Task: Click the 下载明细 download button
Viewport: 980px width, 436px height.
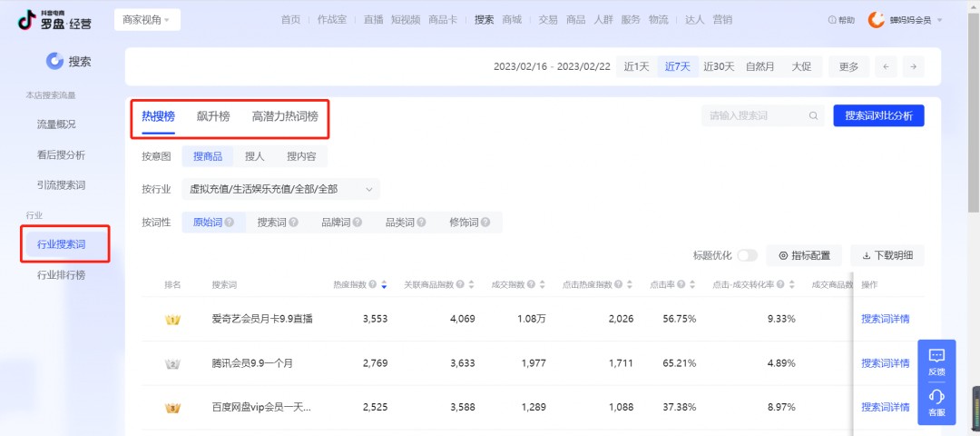Action: point(887,255)
